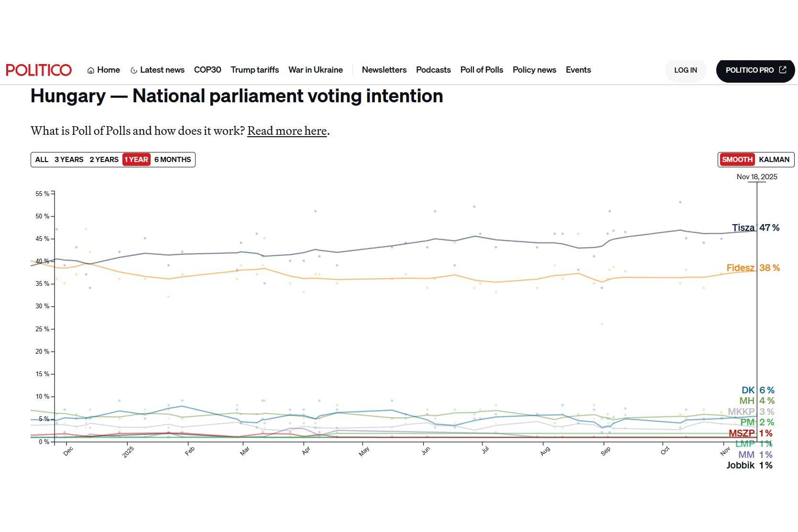
Task: Open Poll of Polls menu item
Action: coord(481,70)
